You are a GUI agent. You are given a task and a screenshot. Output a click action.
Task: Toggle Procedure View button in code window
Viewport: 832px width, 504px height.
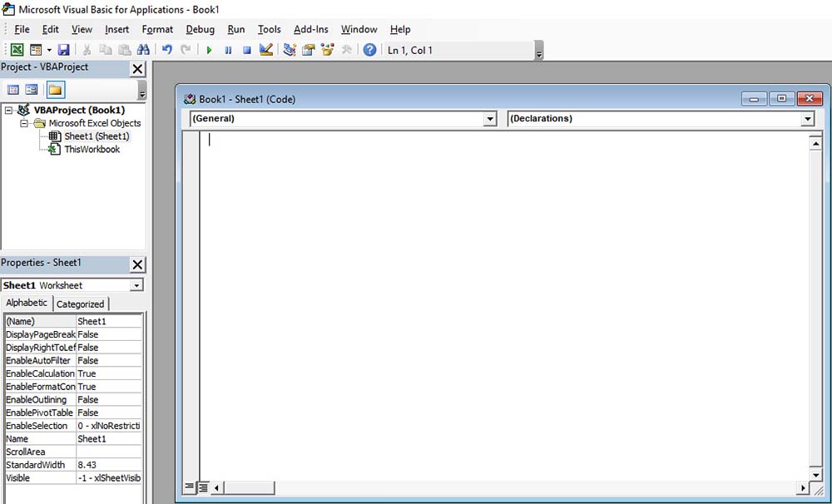point(190,487)
